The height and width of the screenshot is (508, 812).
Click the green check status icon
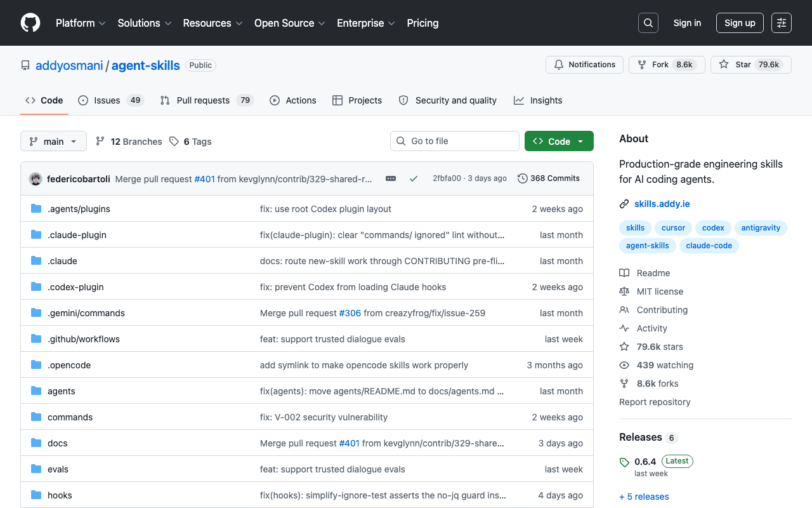(414, 178)
